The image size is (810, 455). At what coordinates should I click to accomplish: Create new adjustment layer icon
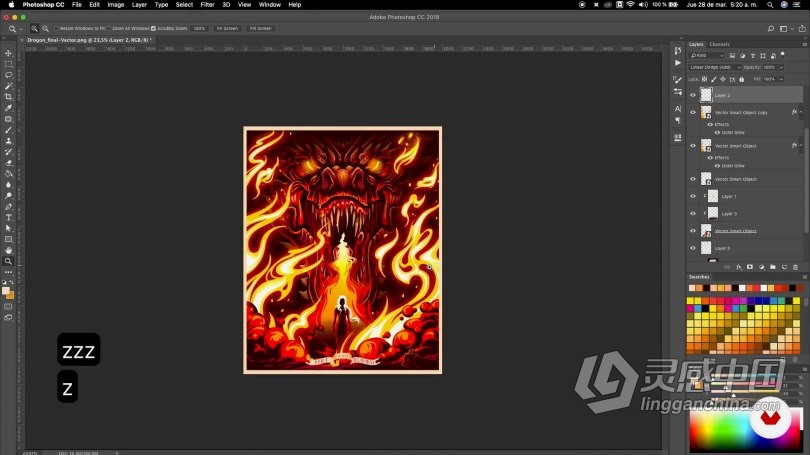[x=761, y=267]
